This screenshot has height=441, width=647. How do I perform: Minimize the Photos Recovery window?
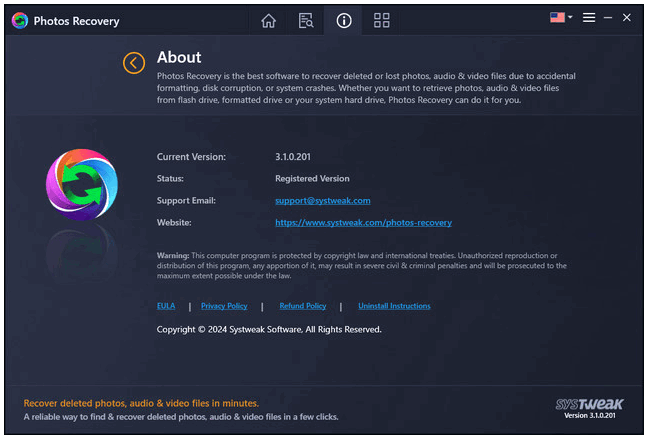[608, 18]
